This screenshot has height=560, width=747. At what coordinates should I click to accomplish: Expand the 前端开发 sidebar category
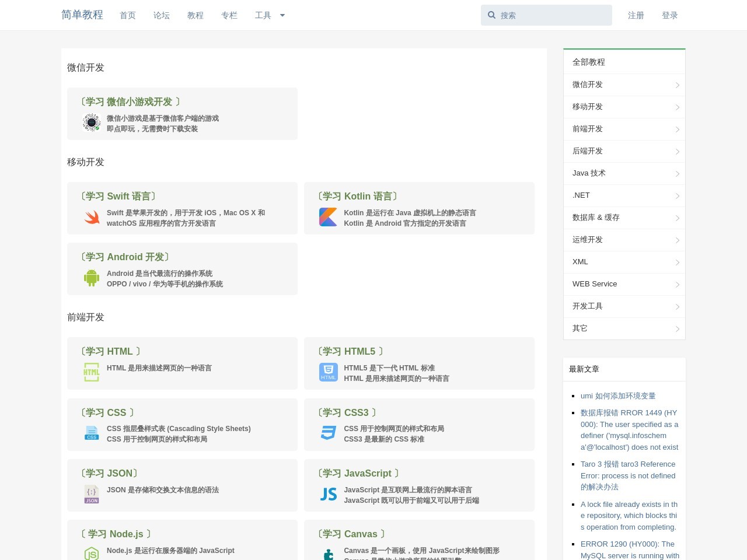[x=624, y=129]
